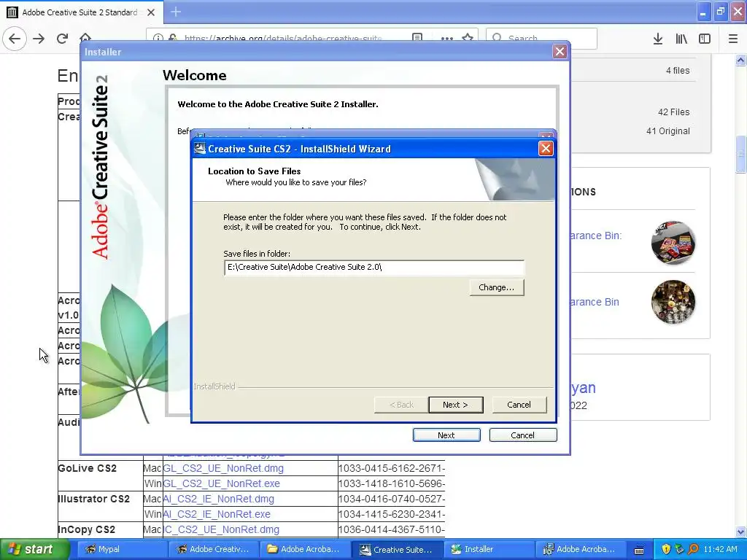Switch to Mypal taskbar item

[122, 549]
